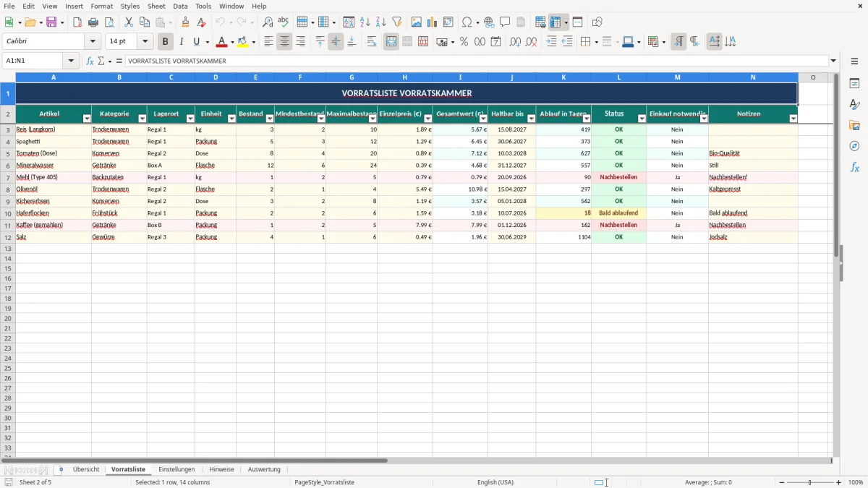Apply yellow highlighting color

[x=243, y=42]
